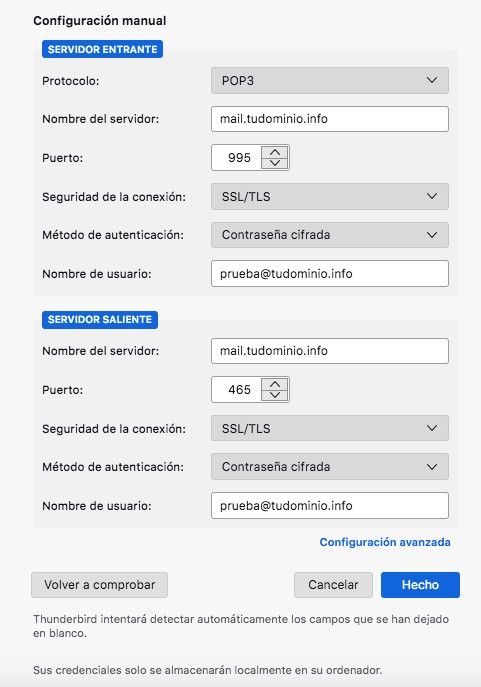Viewport: 481px width, 687px height.
Task: Click outgoing Nombre de usuario field
Action: 330,506
